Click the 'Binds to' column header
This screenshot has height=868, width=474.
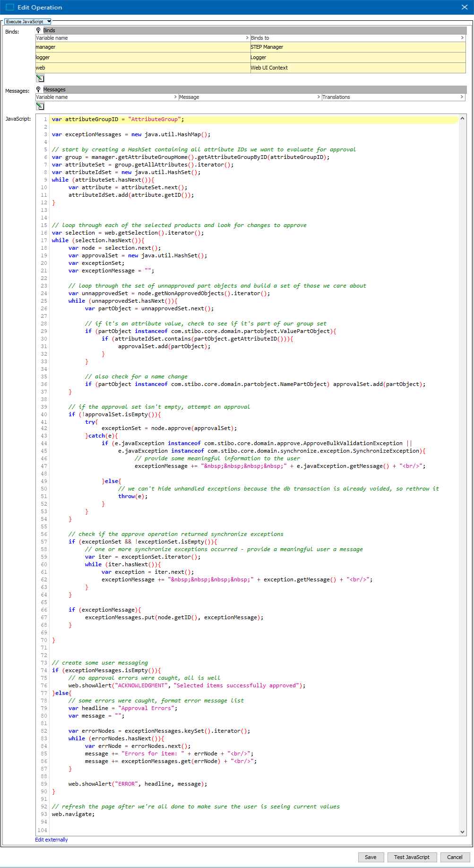[358, 38]
